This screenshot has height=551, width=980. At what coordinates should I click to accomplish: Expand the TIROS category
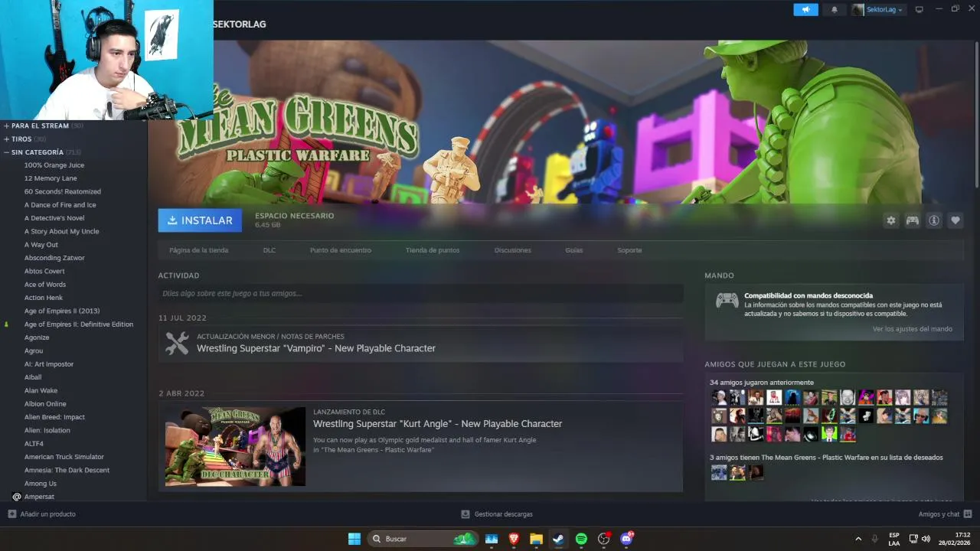point(24,139)
